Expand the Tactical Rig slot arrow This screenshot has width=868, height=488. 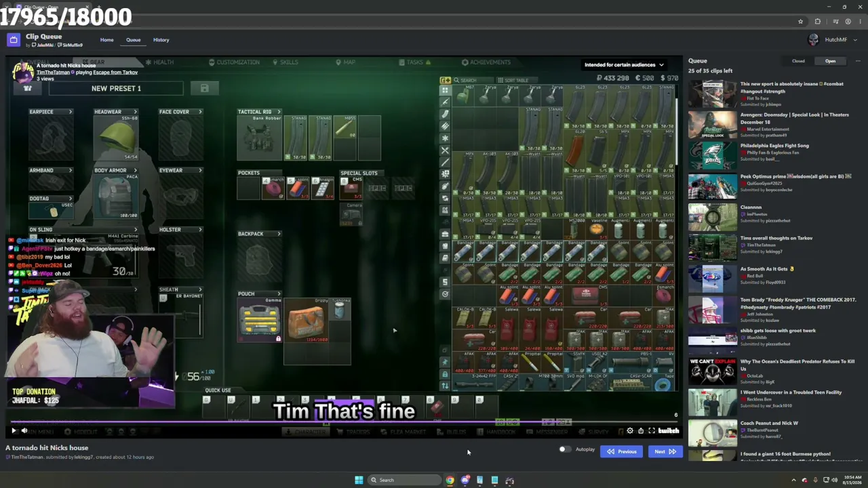coord(278,112)
